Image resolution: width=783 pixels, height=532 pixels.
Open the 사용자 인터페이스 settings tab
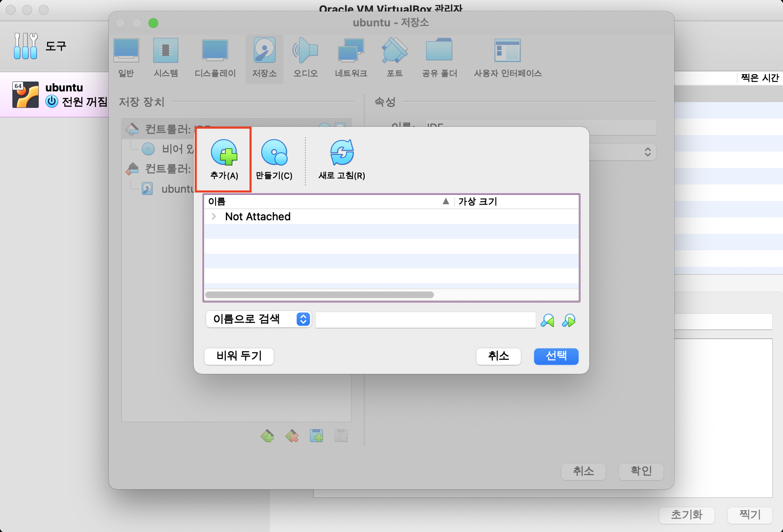508,58
